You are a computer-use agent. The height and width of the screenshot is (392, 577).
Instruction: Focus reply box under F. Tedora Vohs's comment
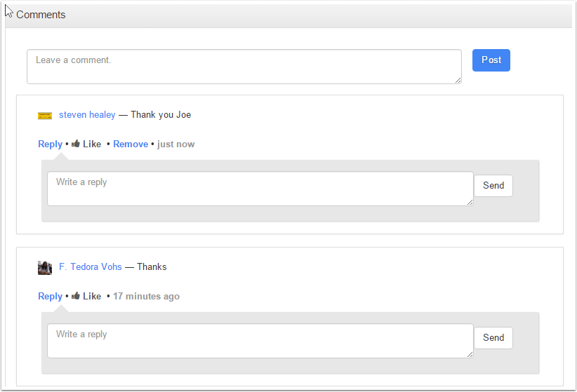260,341
